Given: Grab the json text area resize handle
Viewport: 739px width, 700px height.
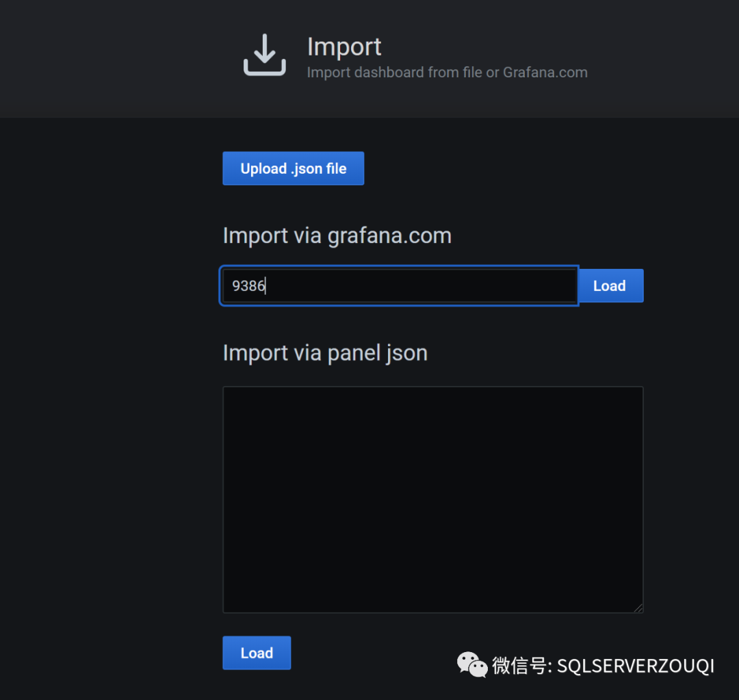Looking at the screenshot, I should [638, 608].
